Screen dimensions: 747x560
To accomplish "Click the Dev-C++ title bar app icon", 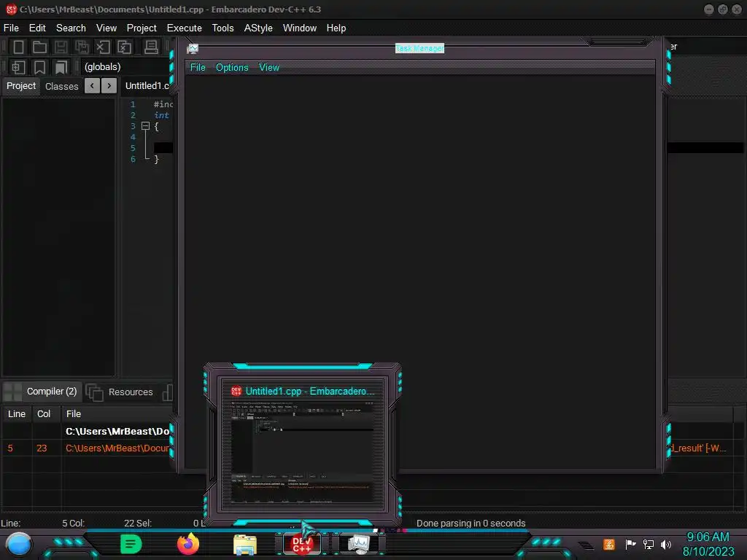I will click(x=11, y=9).
